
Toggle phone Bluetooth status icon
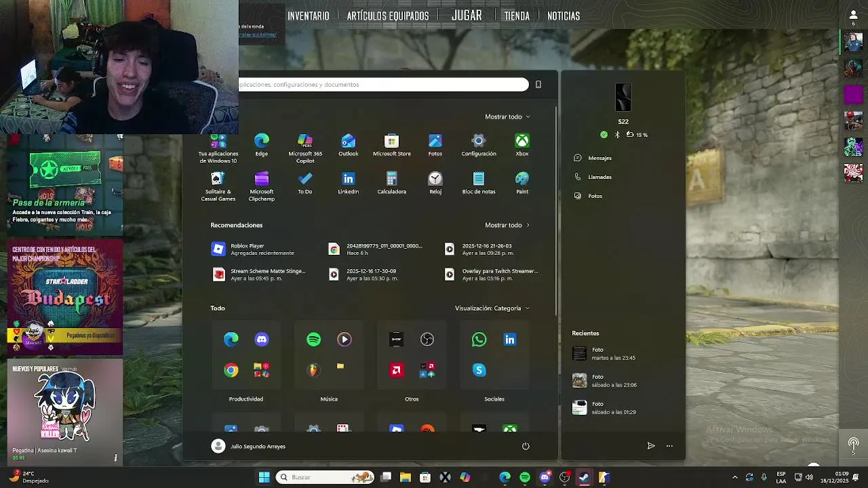pyautogui.click(x=617, y=134)
